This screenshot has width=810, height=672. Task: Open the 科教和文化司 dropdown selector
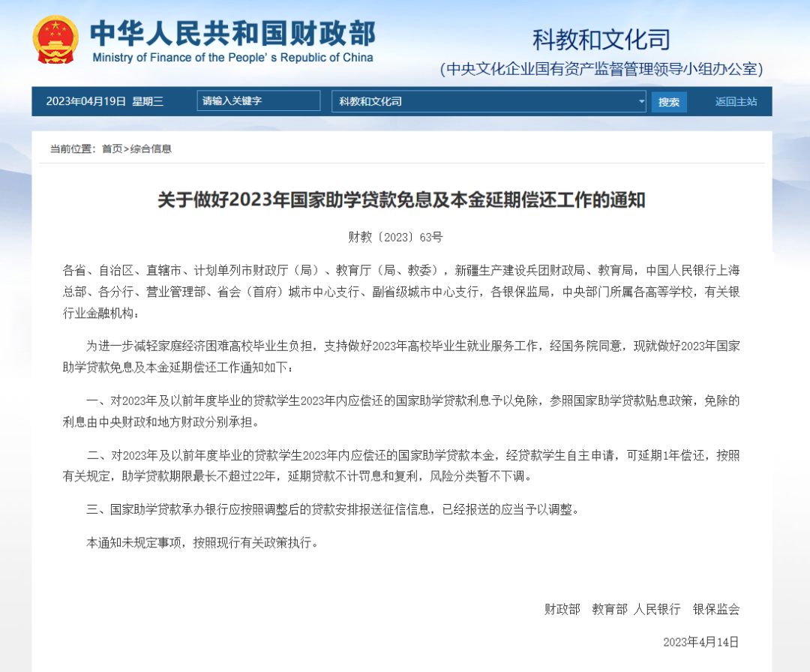tap(489, 101)
